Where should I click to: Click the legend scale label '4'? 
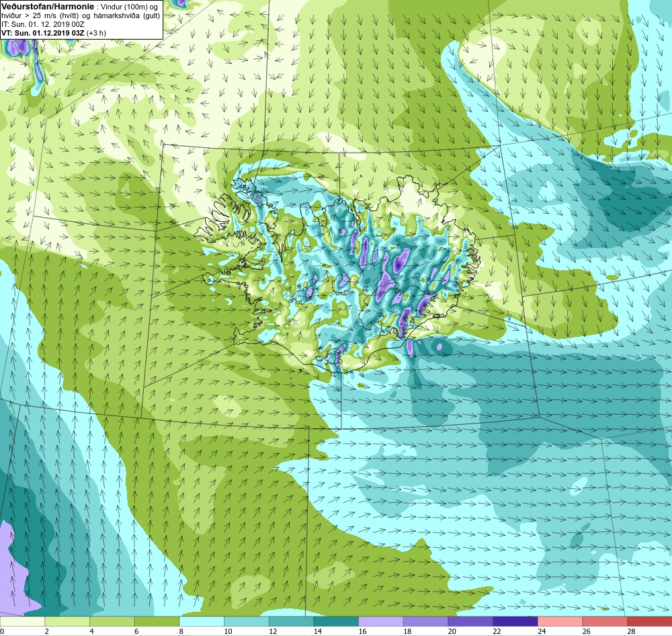point(91,631)
